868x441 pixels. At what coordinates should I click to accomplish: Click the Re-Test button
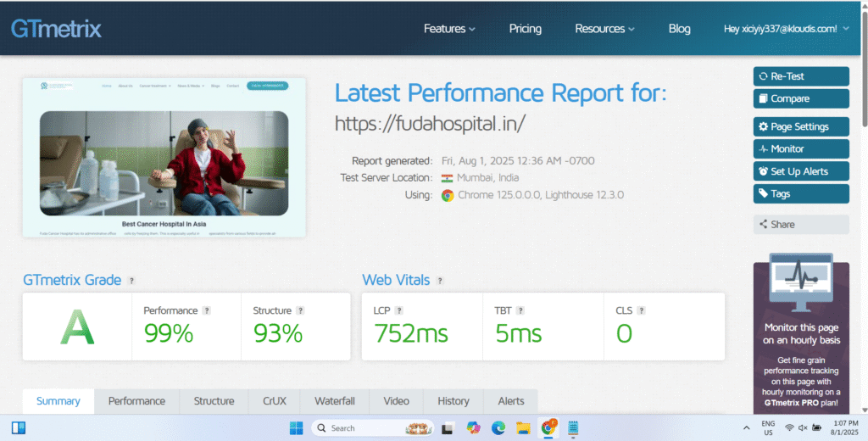pyautogui.click(x=800, y=76)
